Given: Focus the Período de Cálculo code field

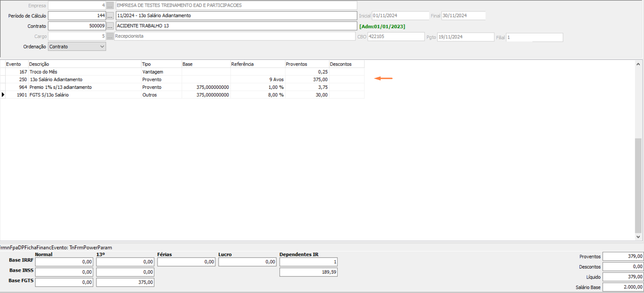Looking at the screenshot, I should point(77,16).
